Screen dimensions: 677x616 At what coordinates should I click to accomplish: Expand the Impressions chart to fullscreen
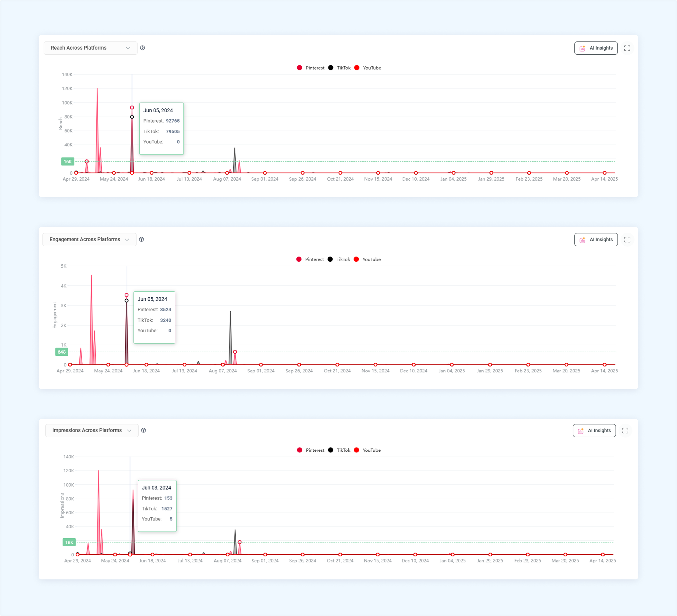[x=625, y=430]
